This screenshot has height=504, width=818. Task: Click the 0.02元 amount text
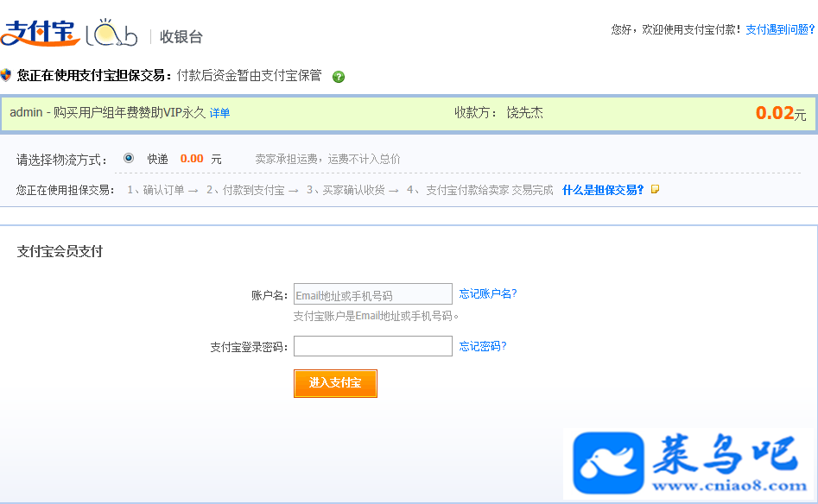[781, 112]
